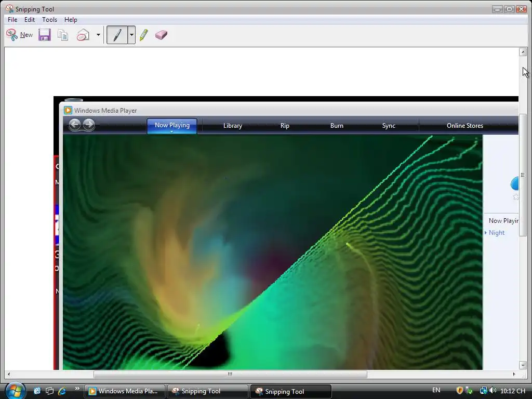This screenshot has height=399, width=532.
Task: Click the security shield tray icon
Action: point(460,391)
